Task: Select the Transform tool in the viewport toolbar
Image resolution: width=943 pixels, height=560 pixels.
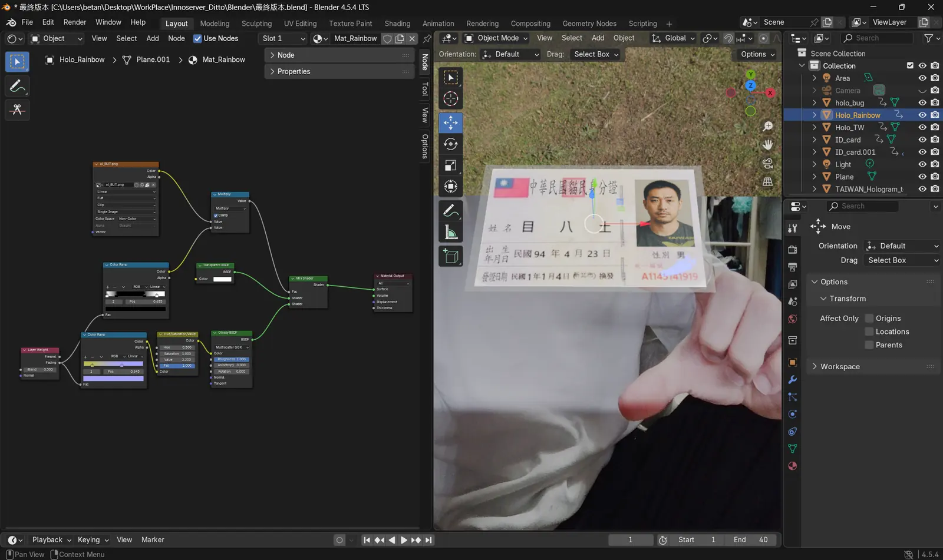Action: [x=451, y=187]
